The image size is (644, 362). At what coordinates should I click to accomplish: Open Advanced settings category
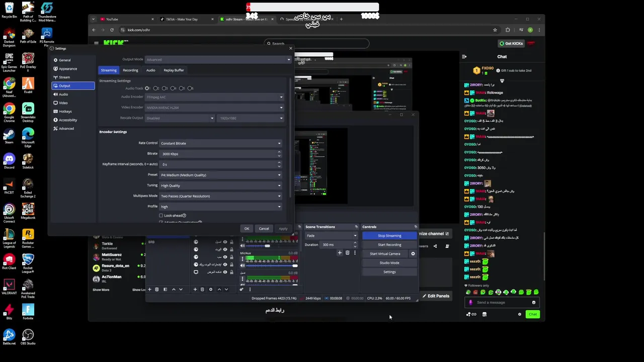point(73,128)
